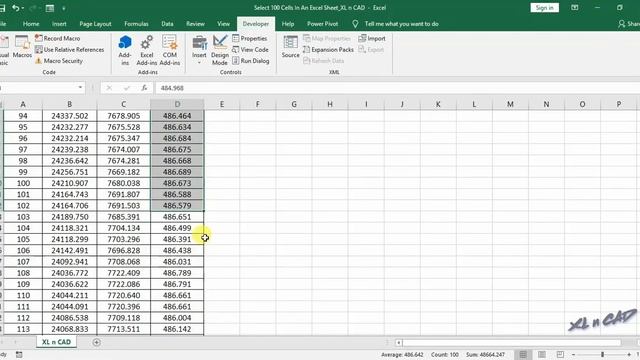Switch to Page Layout view in status bar
Image resolution: width=640 pixels, height=360 pixels.
[x=542, y=354]
